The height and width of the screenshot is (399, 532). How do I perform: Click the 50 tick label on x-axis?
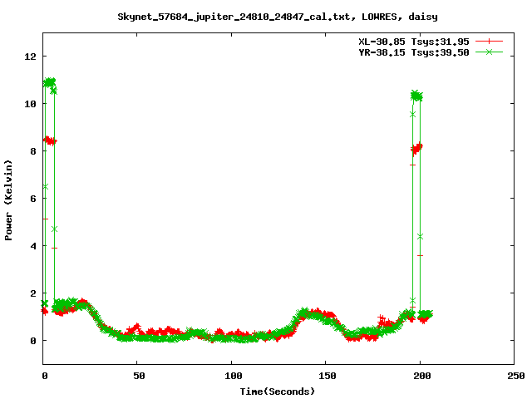point(138,376)
